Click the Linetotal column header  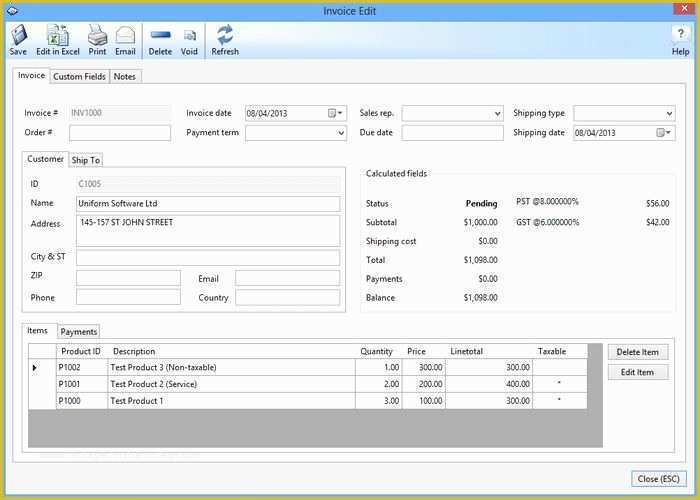pyautogui.click(x=489, y=351)
